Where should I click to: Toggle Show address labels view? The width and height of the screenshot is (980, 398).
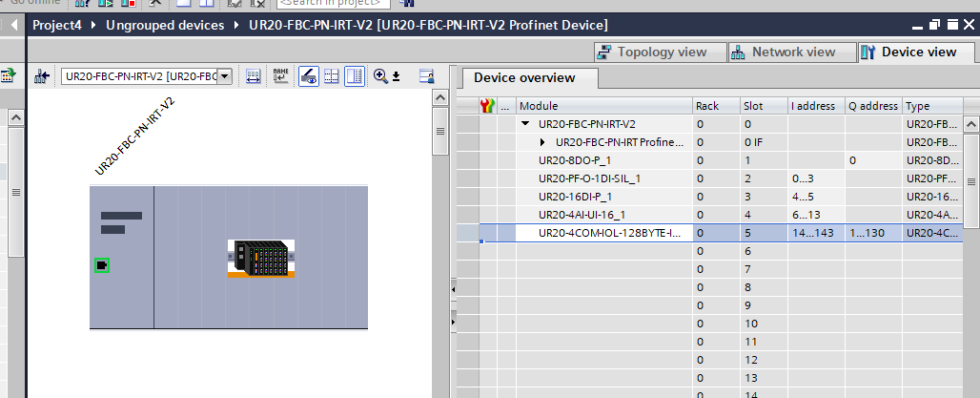pos(309,76)
